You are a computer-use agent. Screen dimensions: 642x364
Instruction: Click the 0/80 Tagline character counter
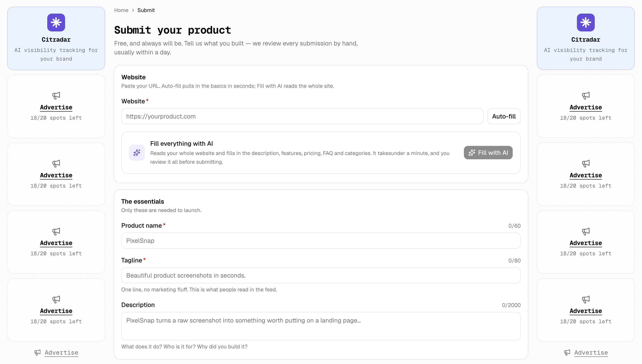pos(514,260)
